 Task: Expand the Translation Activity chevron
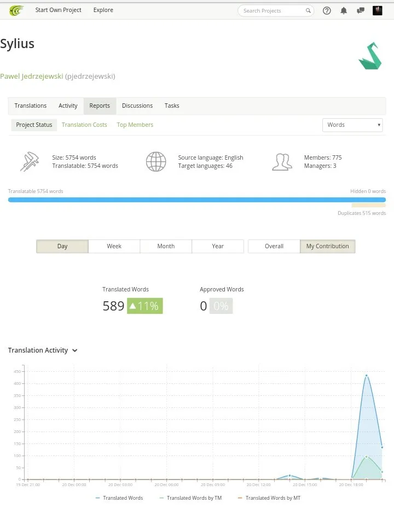[x=75, y=350]
